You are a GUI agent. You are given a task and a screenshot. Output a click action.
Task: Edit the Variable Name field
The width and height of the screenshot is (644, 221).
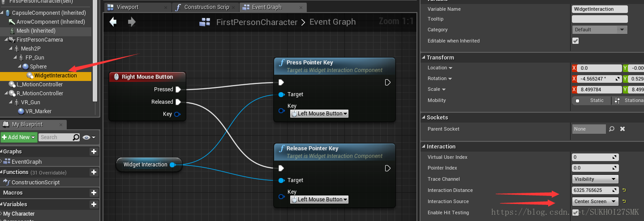tap(600, 9)
